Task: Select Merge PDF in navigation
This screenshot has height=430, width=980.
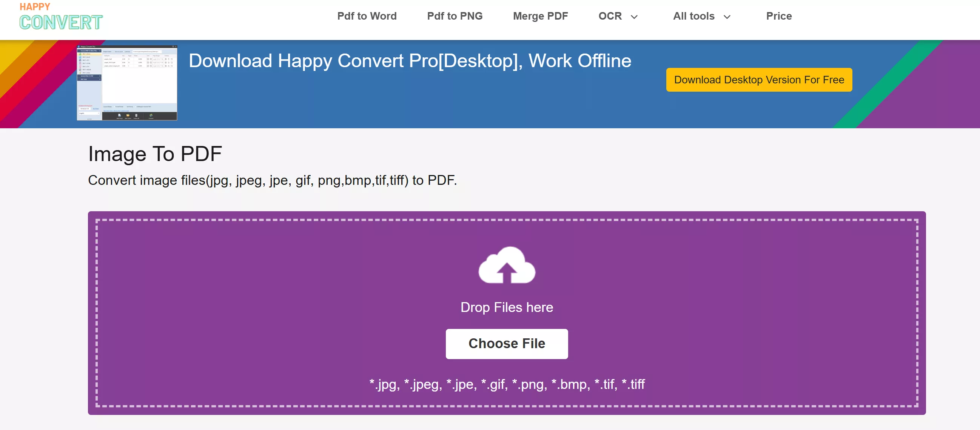Action: coord(540,16)
